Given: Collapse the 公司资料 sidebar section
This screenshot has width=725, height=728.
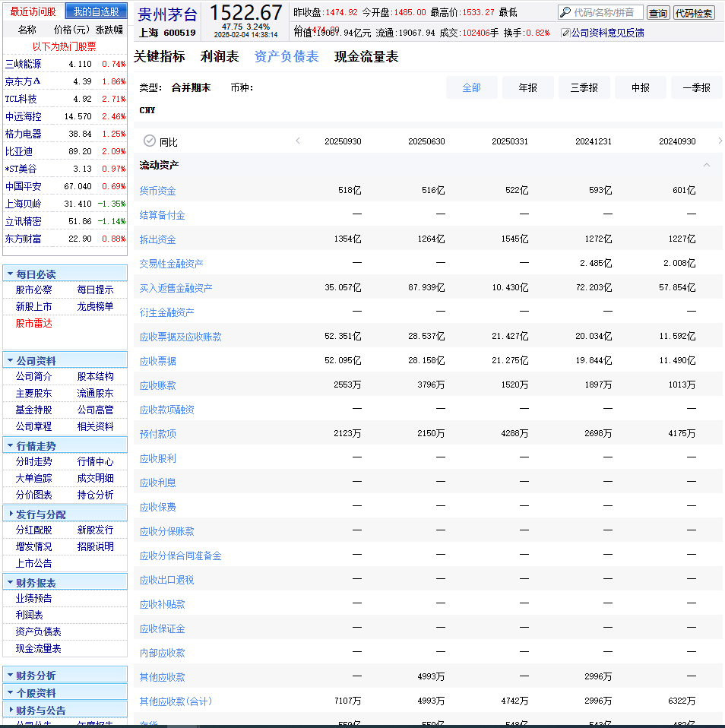Looking at the screenshot, I should [x=9, y=360].
